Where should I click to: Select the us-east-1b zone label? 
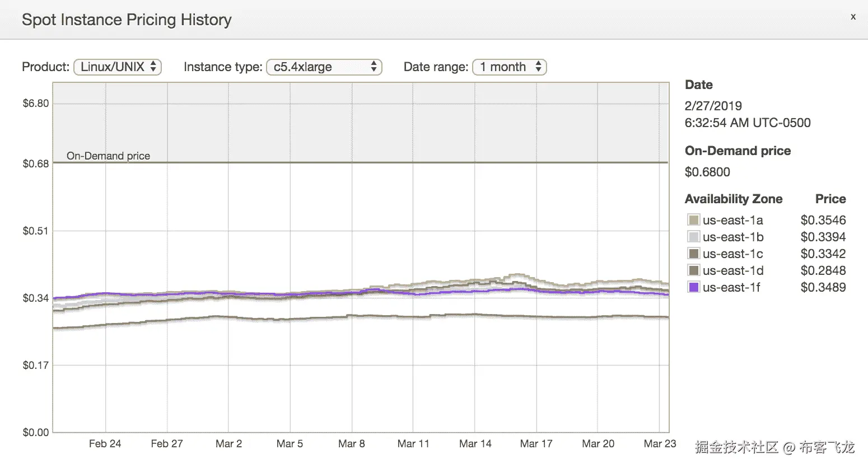pos(733,237)
